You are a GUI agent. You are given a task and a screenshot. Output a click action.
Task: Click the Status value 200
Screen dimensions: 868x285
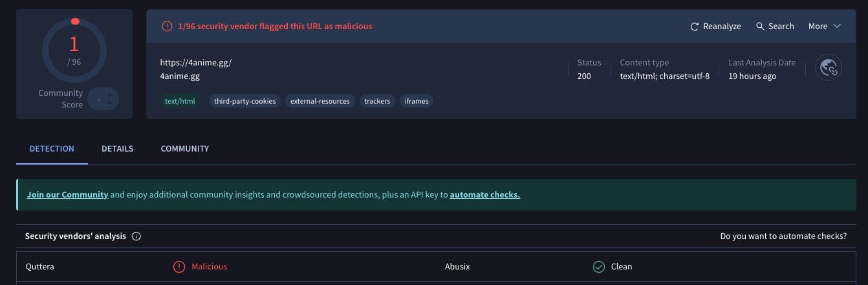pos(584,76)
